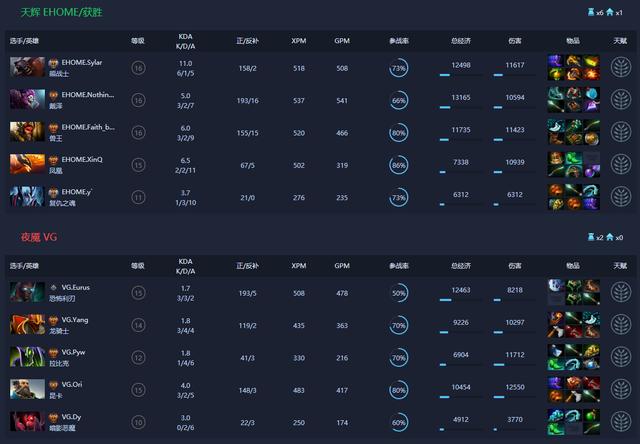The height and width of the screenshot is (444, 640).
Task: Click the 夜魇 VG team title
Action: (x=39, y=237)
